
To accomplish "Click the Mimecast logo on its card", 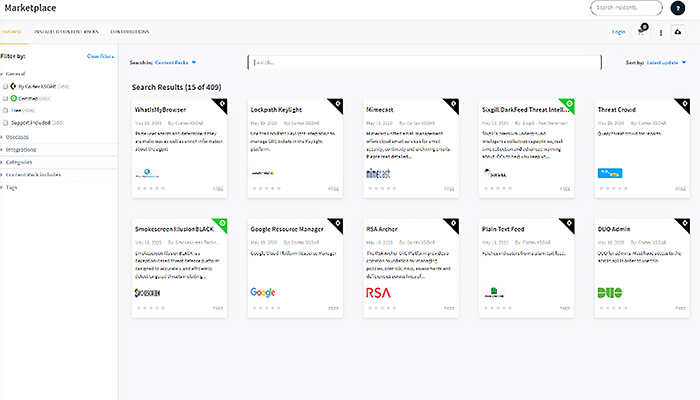I will point(379,173).
